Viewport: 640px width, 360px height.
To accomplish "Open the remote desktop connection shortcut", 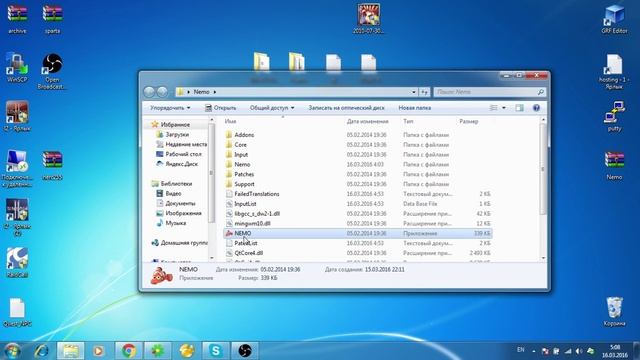I will 17,168.
